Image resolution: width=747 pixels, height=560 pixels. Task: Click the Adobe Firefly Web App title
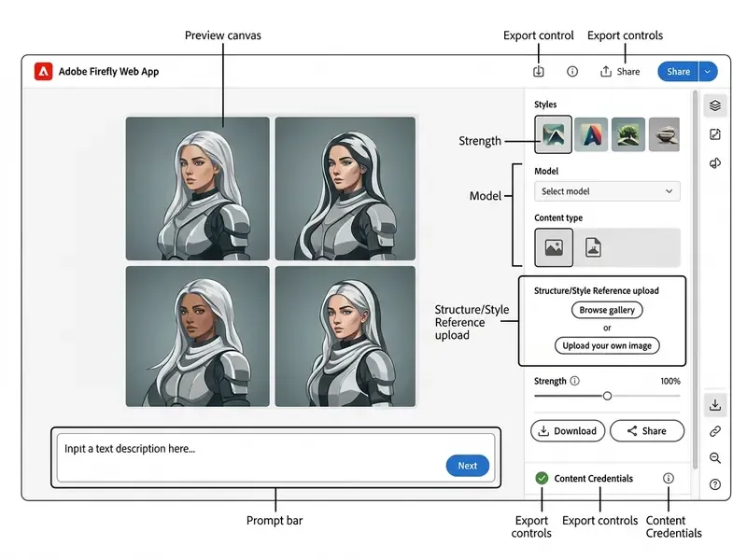coord(108,72)
